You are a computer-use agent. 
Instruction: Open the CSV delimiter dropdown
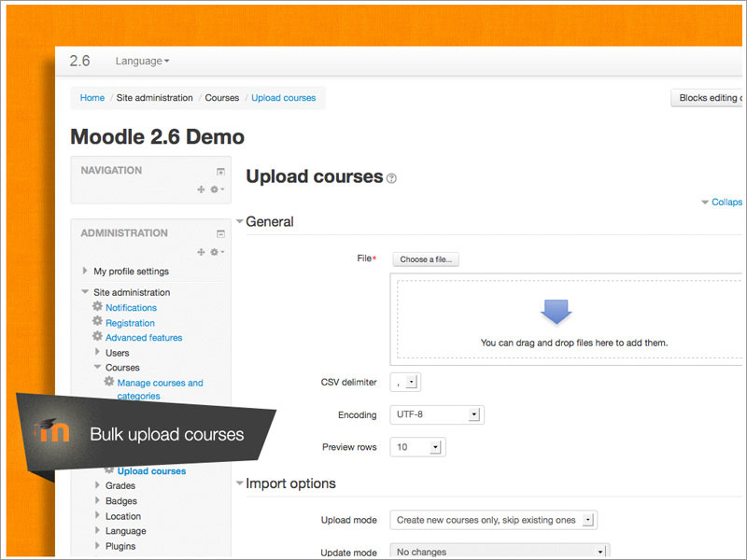pyautogui.click(x=407, y=382)
